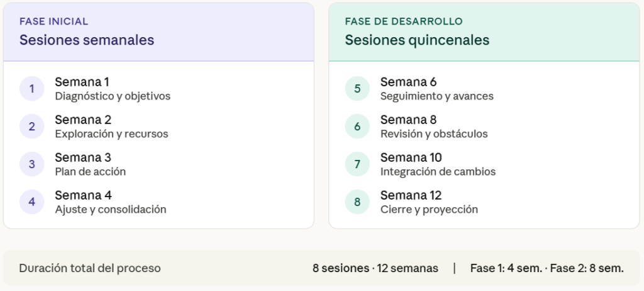
Task: Open the Sesiones quincenales header
Action: tap(417, 40)
